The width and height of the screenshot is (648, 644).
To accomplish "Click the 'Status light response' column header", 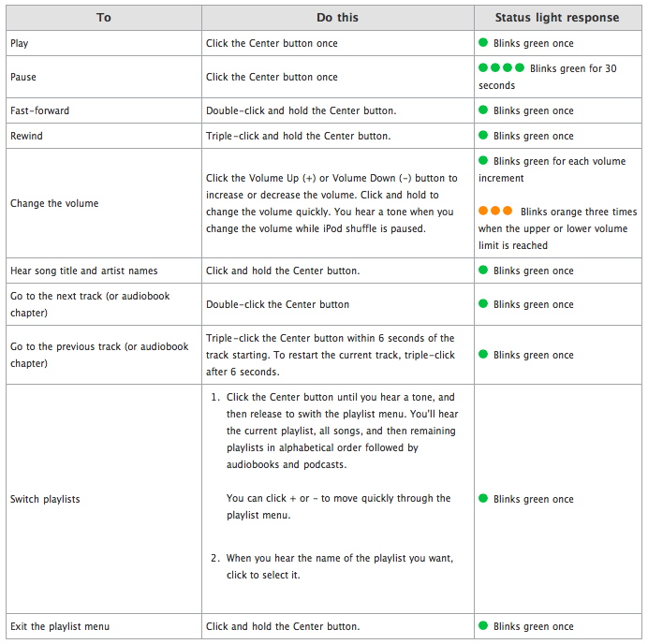I will tap(557, 17).
